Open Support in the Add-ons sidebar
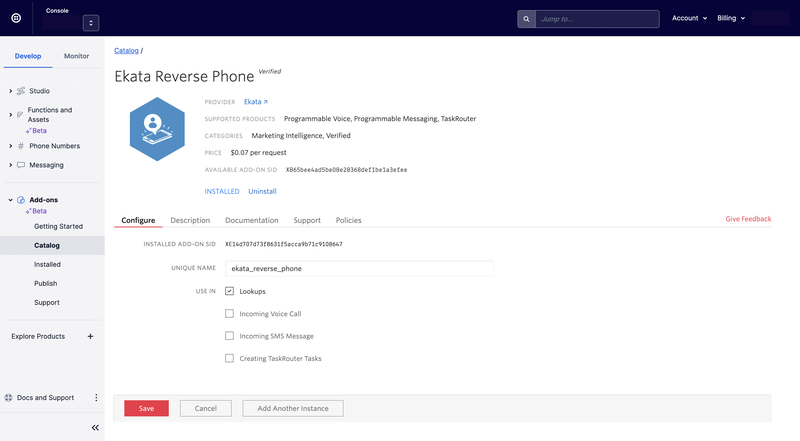Viewport: 800px width, 441px height. [47, 303]
